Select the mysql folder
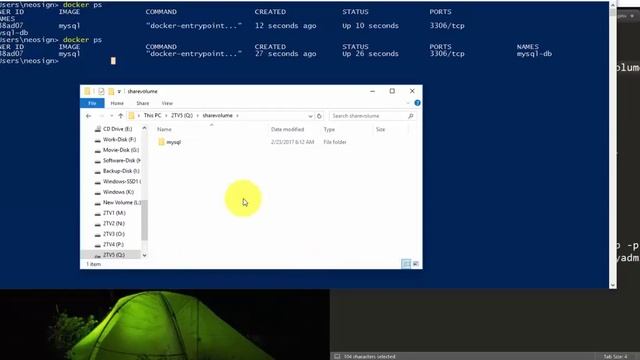 point(173,142)
